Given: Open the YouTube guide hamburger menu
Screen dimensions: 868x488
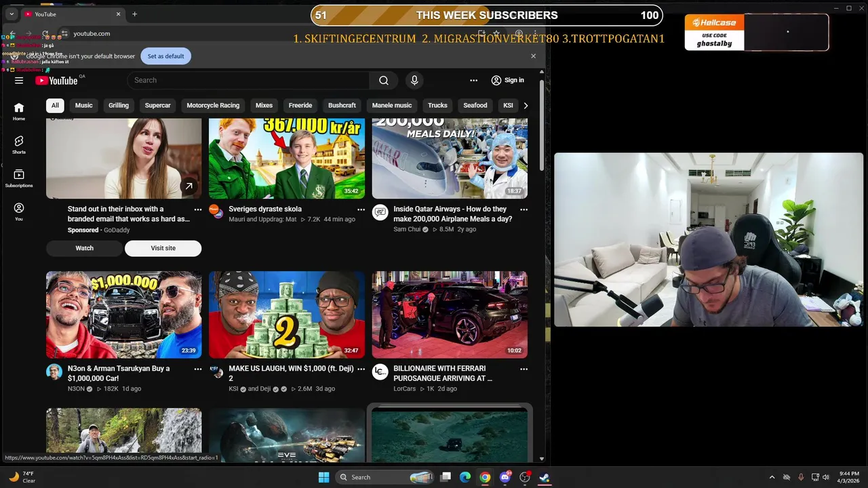Looking at the screenshot, I should coord(19,80).
